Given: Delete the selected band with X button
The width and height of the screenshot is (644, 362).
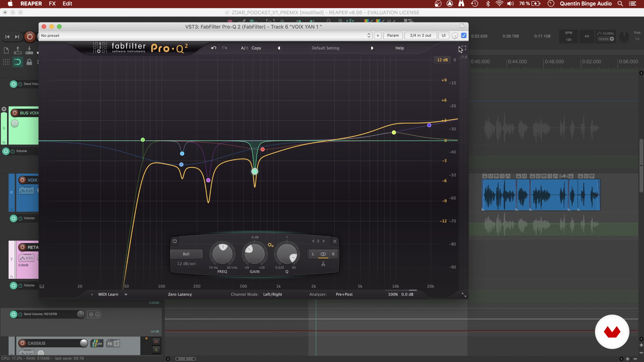Looking at the screenshot, I should 335,241.
